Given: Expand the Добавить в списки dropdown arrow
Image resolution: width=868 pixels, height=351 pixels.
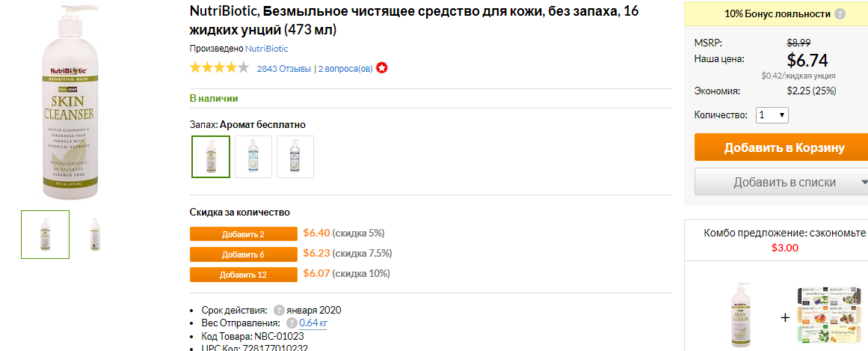Looking at the screenshot, I should pyautogui.click(x=864, y=183).
